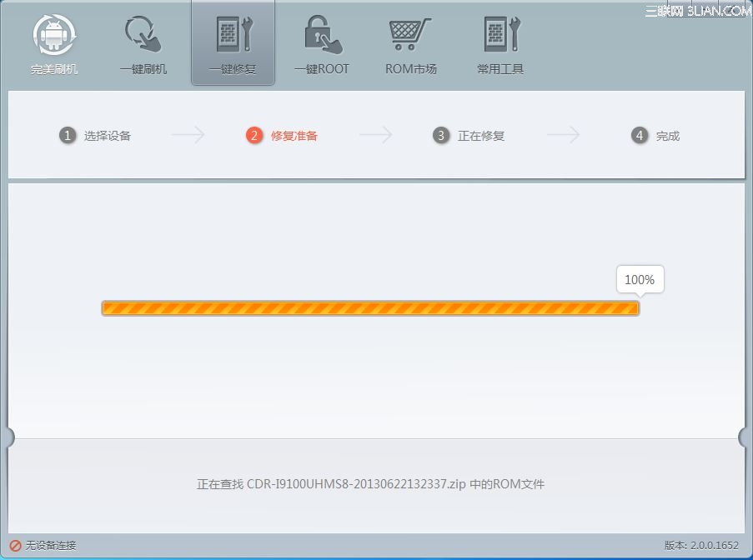
Task: Click the 无设备连接 status text
Action: click(50, 546)
